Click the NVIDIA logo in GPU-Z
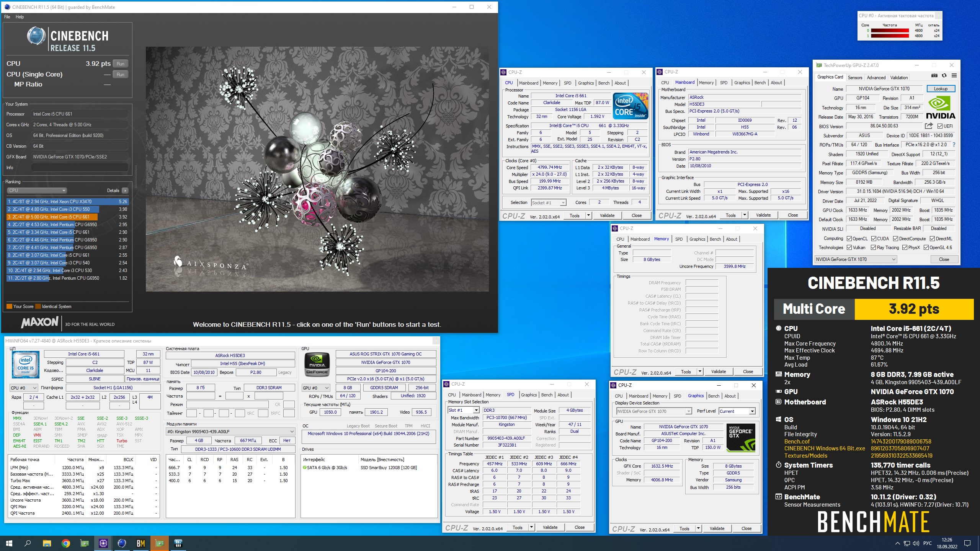This screenshot has width=980, height=551. point(941,108)
